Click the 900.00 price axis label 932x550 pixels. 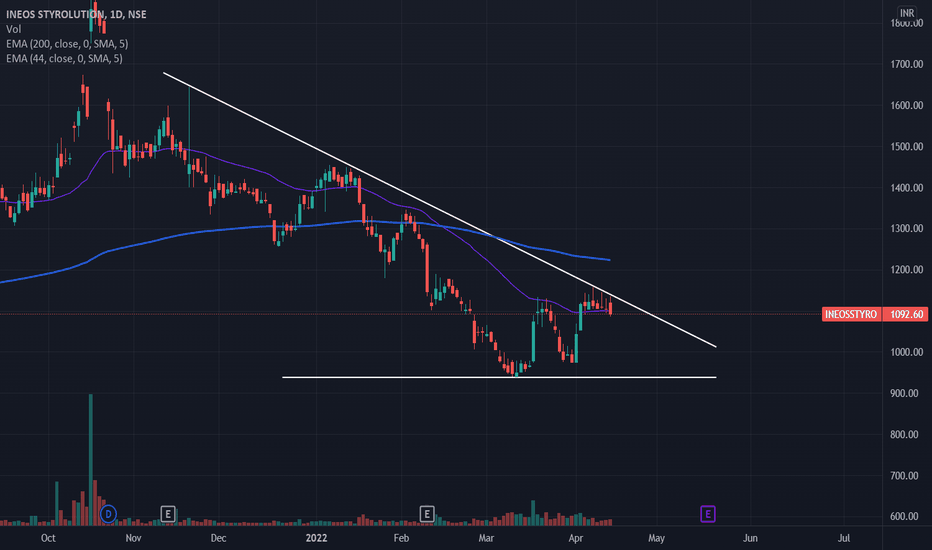(x=904, y=393)
